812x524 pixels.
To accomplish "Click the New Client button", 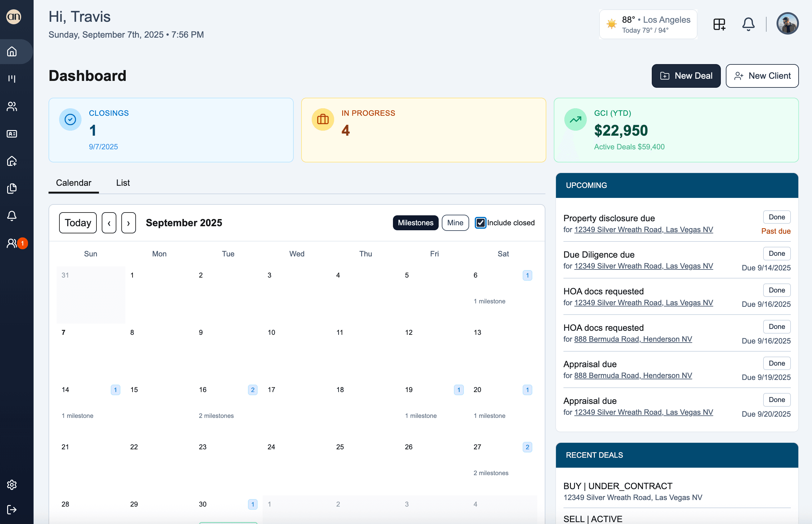I will (762, 76).
